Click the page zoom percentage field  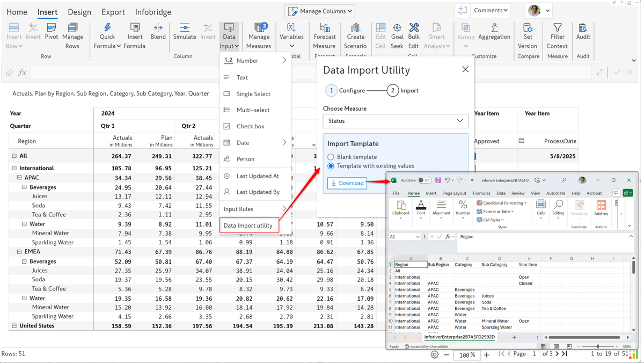click(x=466, y=355)
